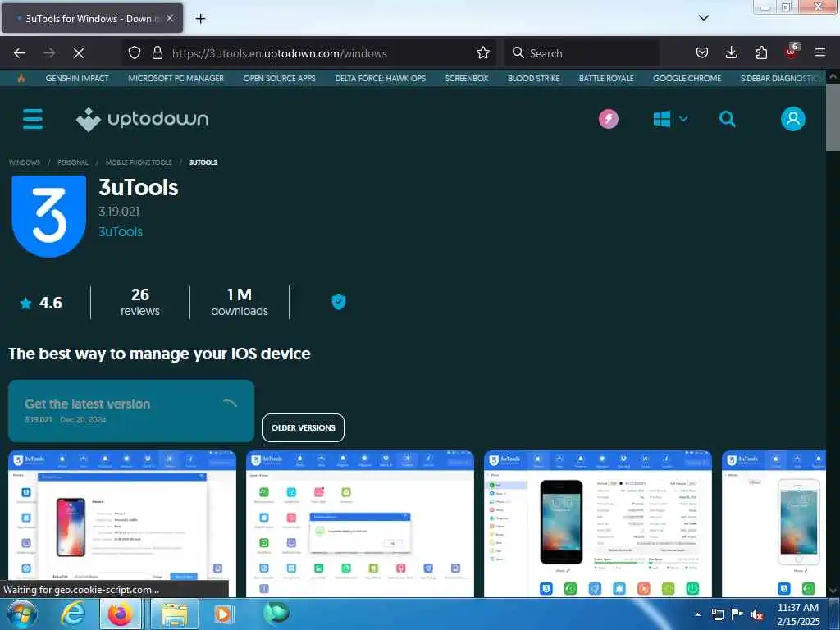Open the shield tracking protection icon

click(135, 53)
